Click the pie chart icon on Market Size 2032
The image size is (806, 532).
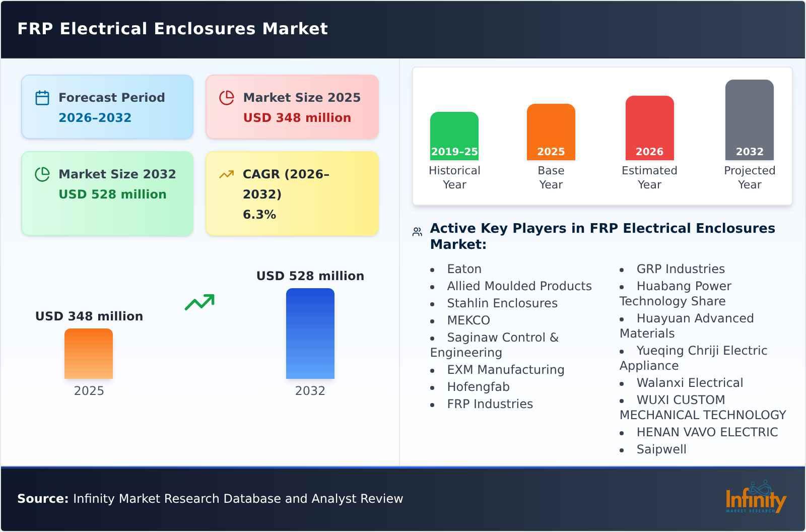pos(42,174)
